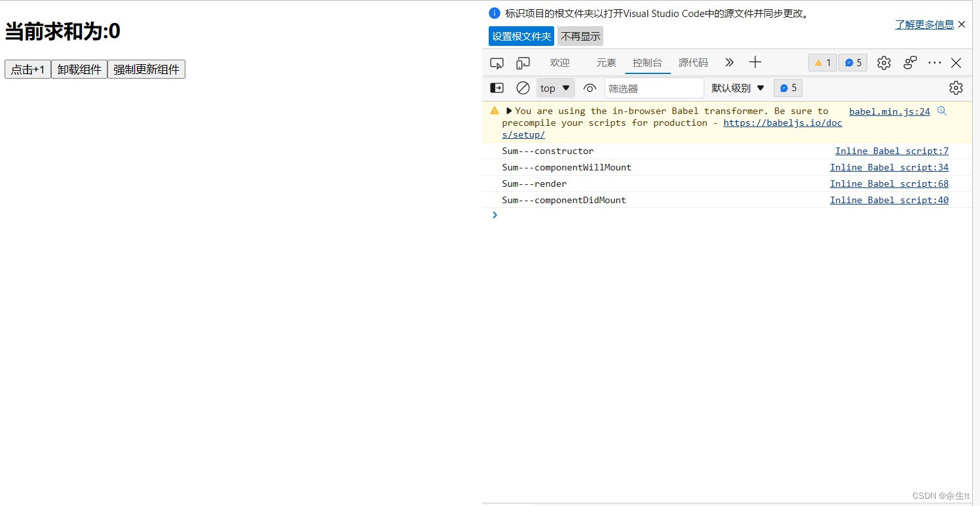Select the Sum---render log text
The height and width of the screenshot is (506, 980).
pyautogui.click(x=535, y=184)
